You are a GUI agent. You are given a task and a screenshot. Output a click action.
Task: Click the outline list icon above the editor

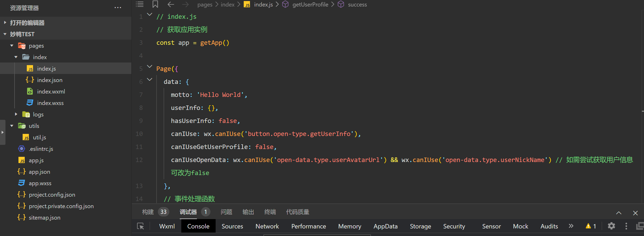(x=140, y=4)
